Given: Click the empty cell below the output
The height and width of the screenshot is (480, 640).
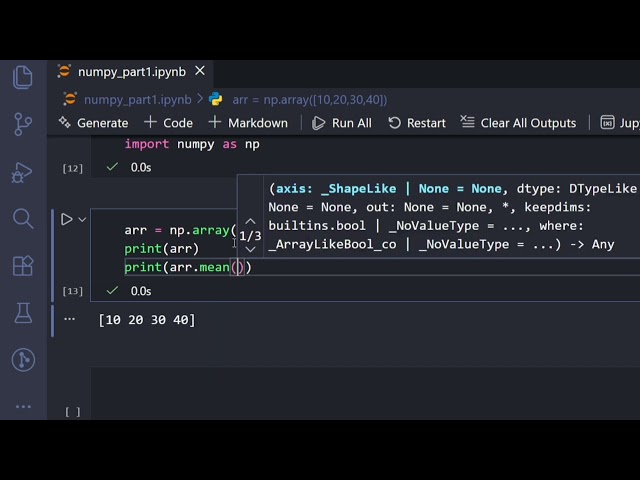Looking at the screenshot, I should pos(365,393).
